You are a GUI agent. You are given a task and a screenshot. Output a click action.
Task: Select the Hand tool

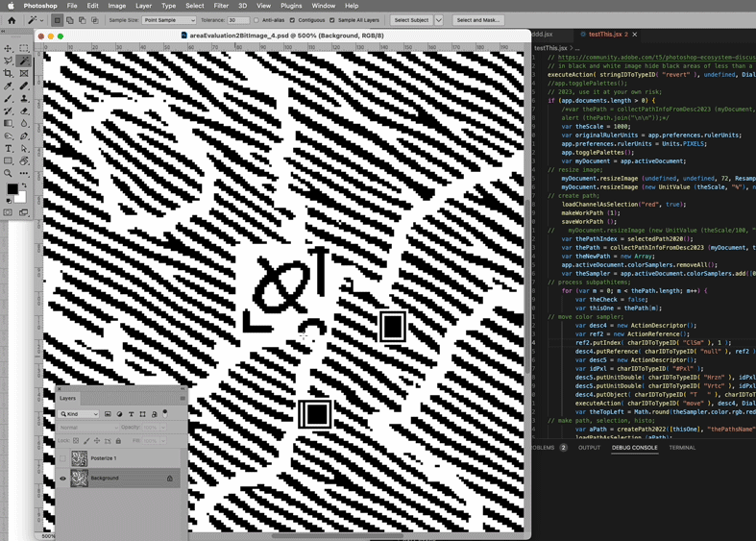tap(24, 161)
